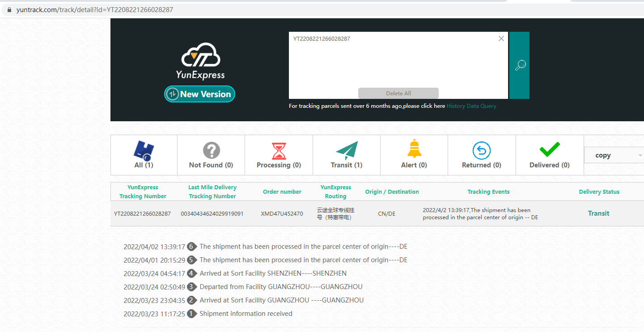
Task: Clear tracking number with X icon
Action: [x=501, y=39]
